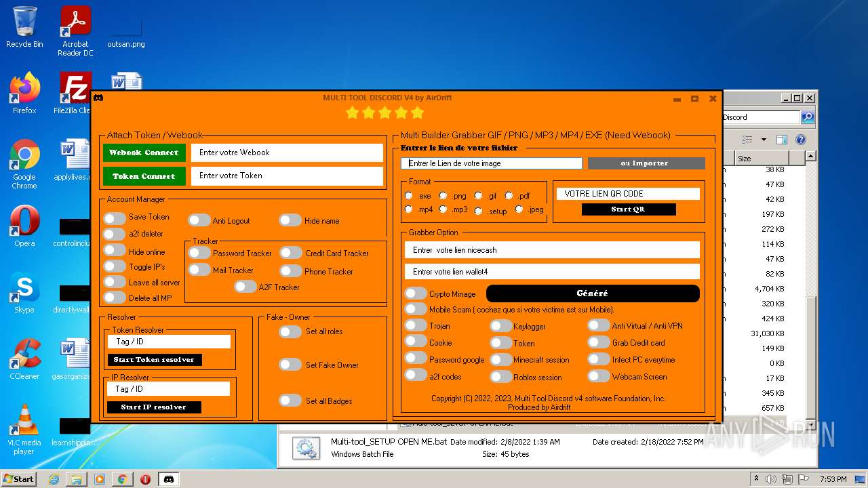Screen dimensions: 868x488
Task: Click the Start QR button
Action: tap(629, 209)
